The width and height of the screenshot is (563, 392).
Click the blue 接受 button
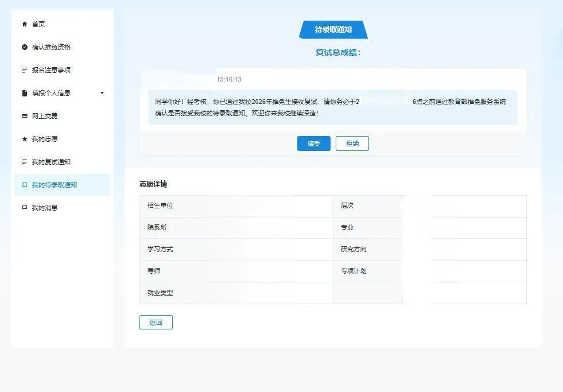(314, 143)
